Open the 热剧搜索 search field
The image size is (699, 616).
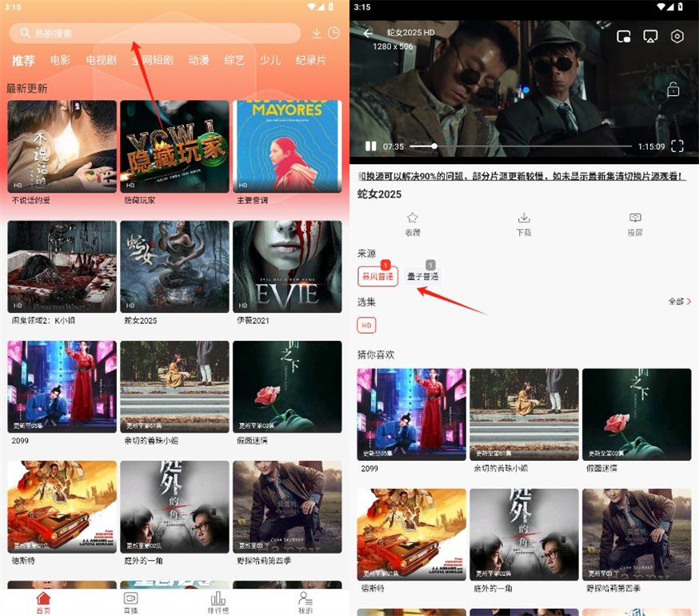point(154,34)
